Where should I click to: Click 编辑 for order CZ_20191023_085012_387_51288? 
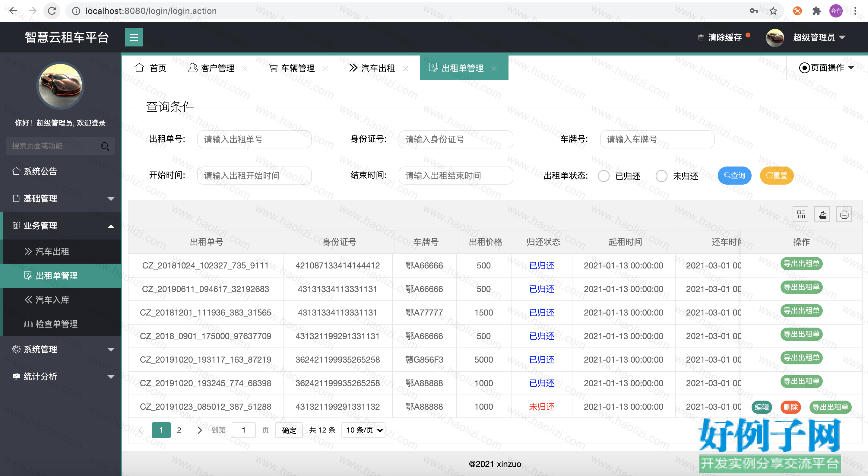[x=762, y=407]
